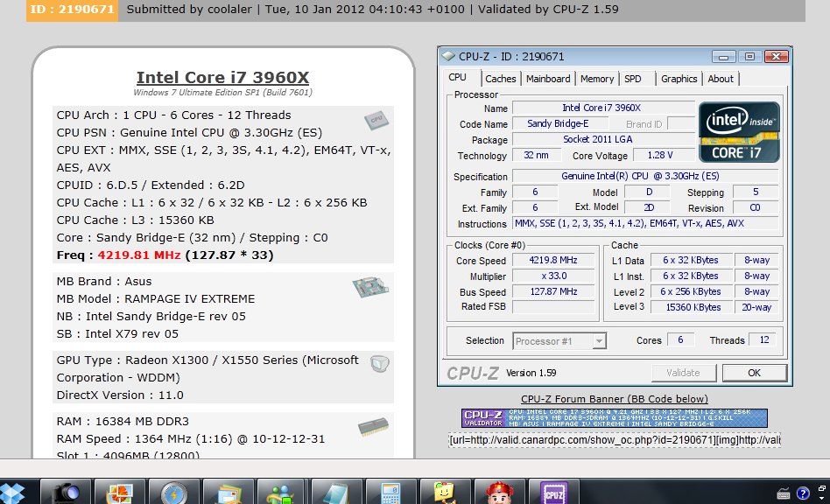Click the Level 2 6 x 256 KBytes field
This screenshot has width=830, height=504.
[693, 292]
